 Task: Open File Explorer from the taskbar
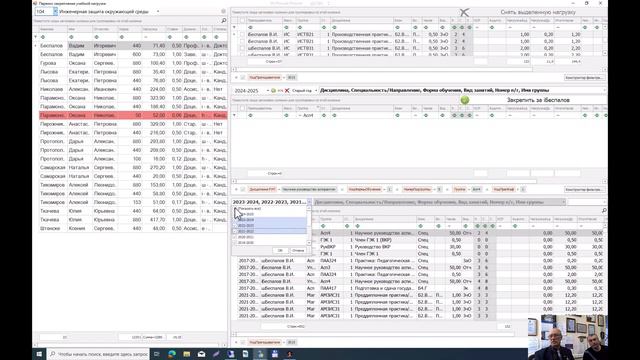coord(187,354)
